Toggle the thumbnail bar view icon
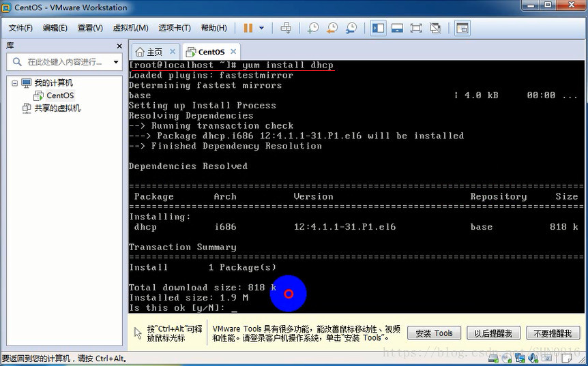The height and width of the screenshot is (366, 588). click(397, 28)
